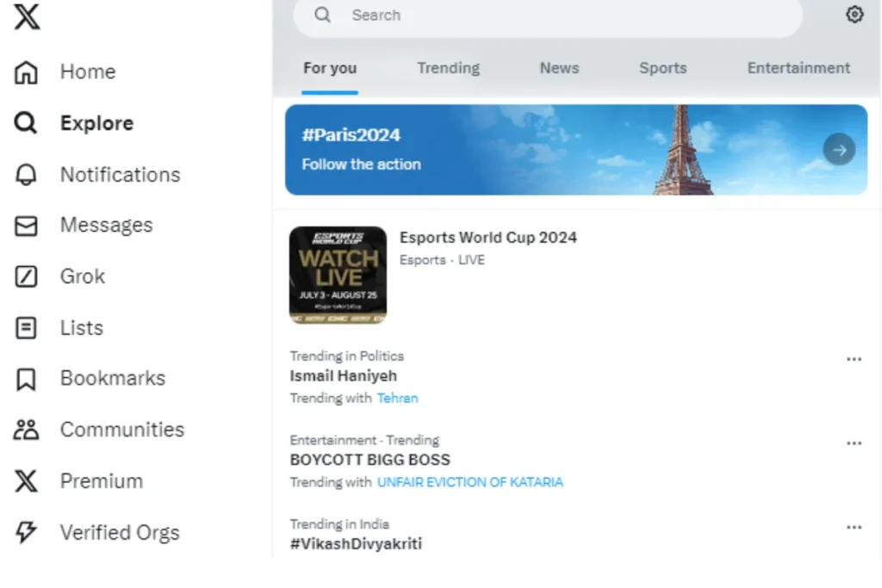
Task: Switch to the Sports tab
Action: (662, 68)
